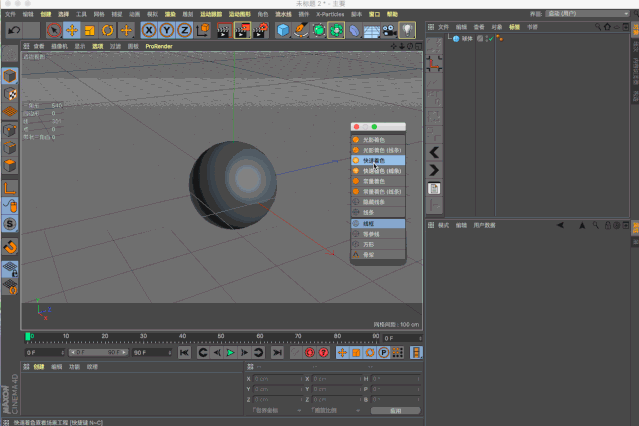Enable Axis mode L-shaped icon
639x426 pixels.
(10, 188)
